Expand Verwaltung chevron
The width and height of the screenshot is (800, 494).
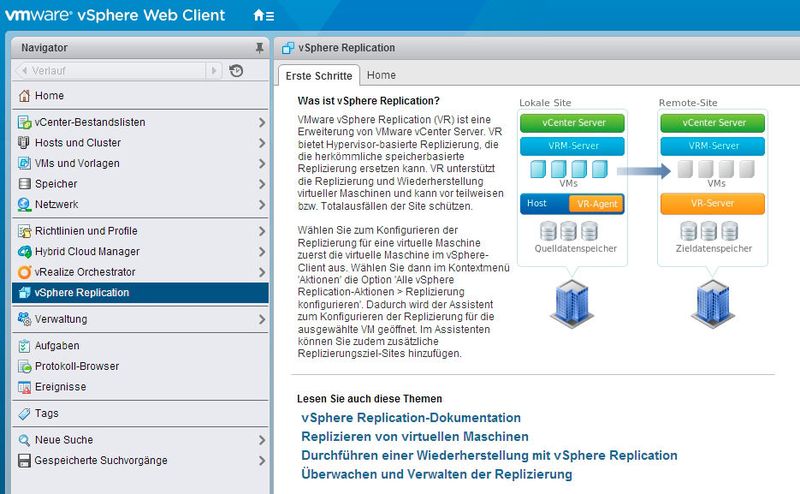coord(262,319)
